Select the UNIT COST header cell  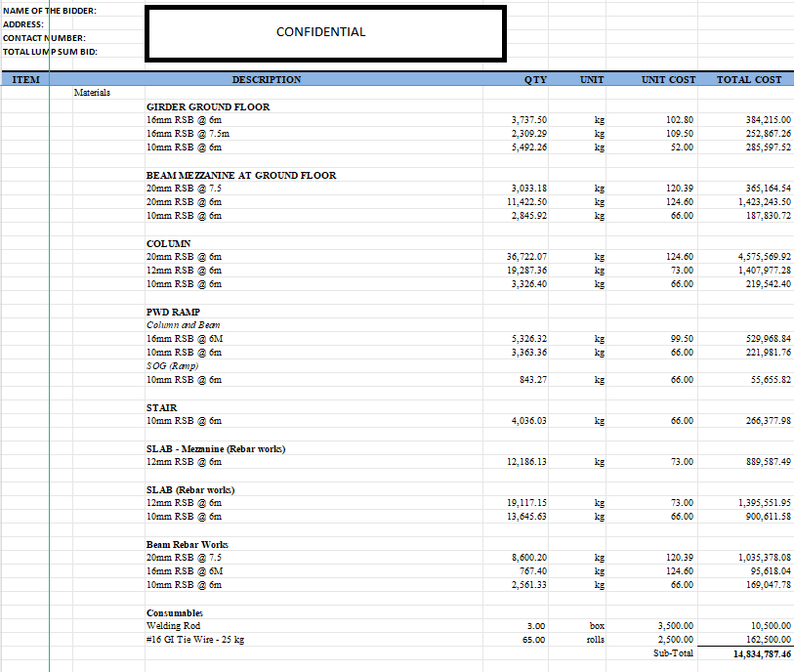coord(651,79)
